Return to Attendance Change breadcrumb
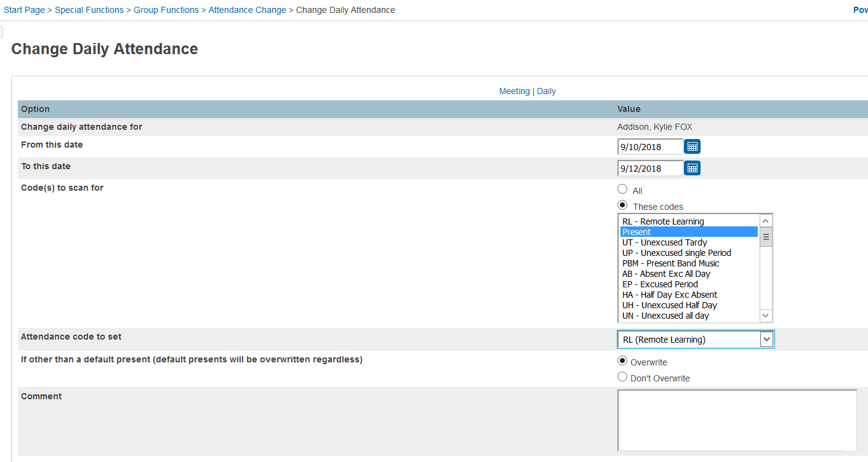 pyautogui.click(x=247, y=10)
